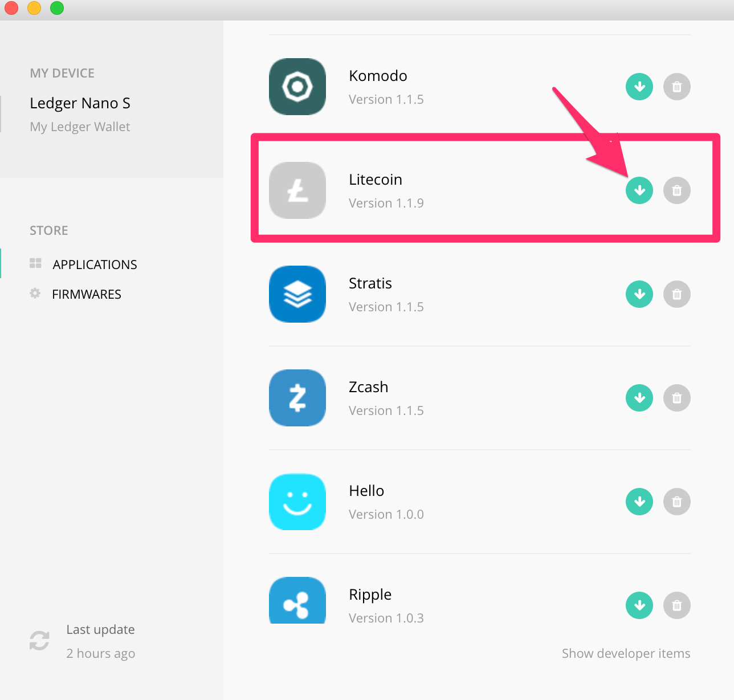
Task: Delete the Ripple app
Action: (677, 605)
